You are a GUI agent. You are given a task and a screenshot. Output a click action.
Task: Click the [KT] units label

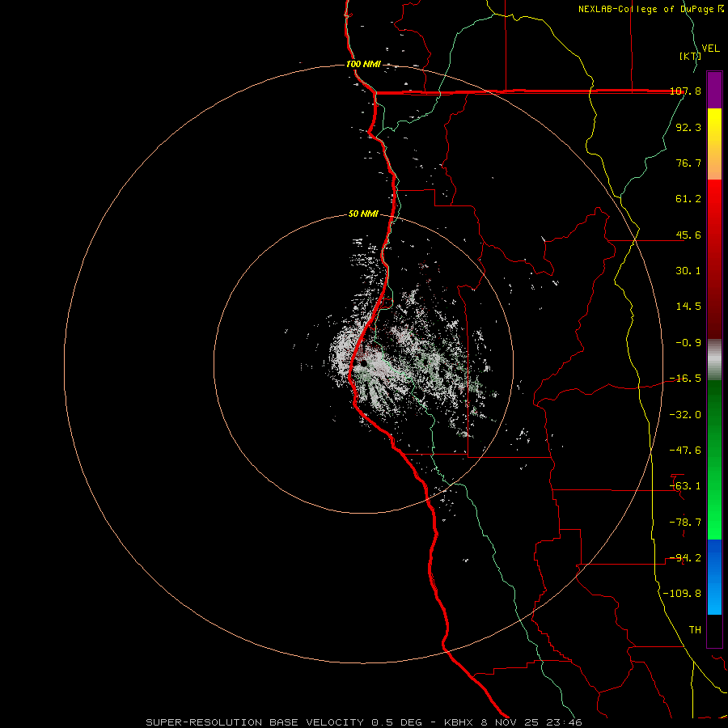(x=691, y=56)
